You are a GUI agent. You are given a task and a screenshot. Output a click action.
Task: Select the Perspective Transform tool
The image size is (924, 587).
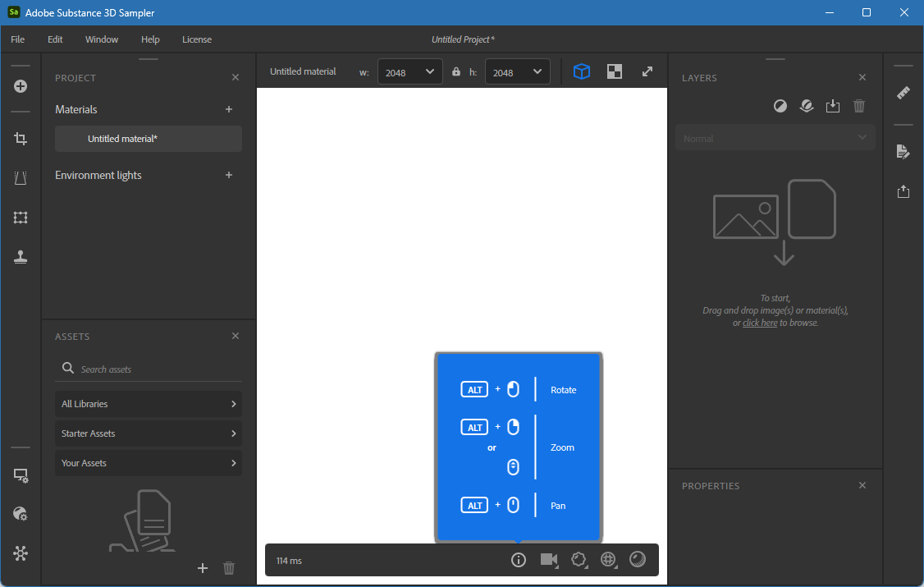(x=21, y=178)
